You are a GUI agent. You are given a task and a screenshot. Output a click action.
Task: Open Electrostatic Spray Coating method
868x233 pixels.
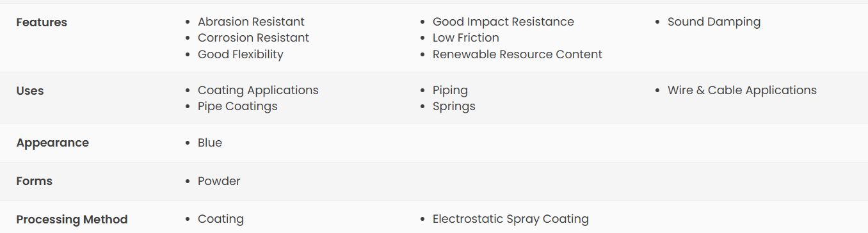[x=511, y=219]
